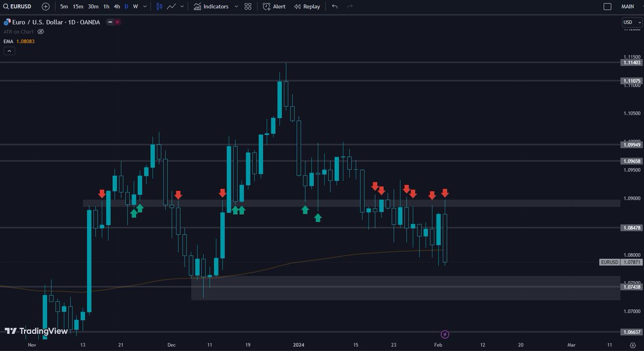Click the Nov label on time axis

click(x=31, y=345)
